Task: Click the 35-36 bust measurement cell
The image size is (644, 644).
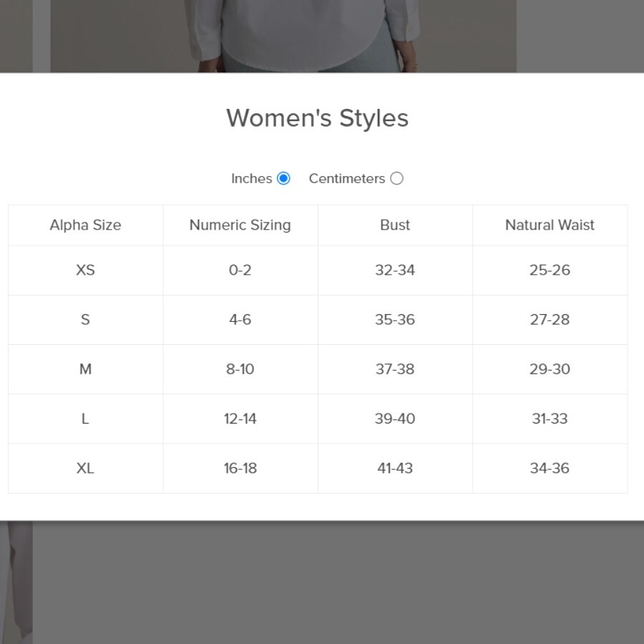Action: (x=395, y=320)
